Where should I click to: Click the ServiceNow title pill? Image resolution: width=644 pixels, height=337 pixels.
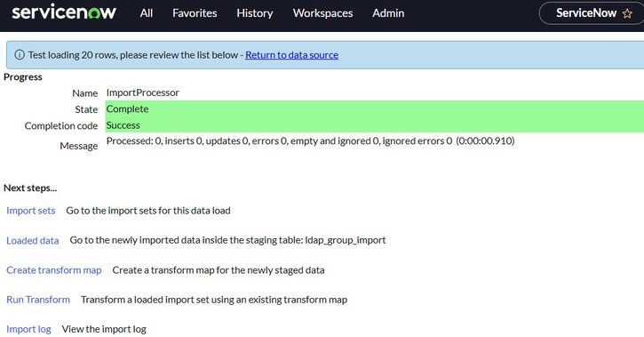tap(592, 13)
